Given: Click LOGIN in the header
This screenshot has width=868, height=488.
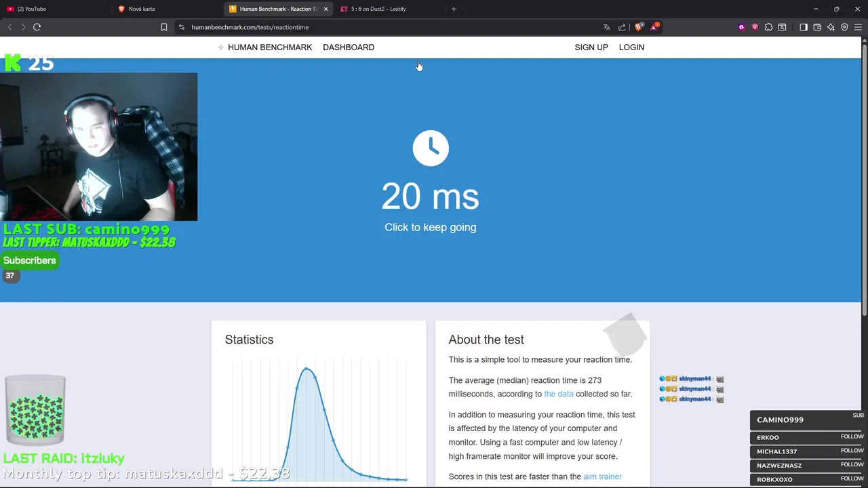Looking at the screenshot, I should tap(631, 47).
